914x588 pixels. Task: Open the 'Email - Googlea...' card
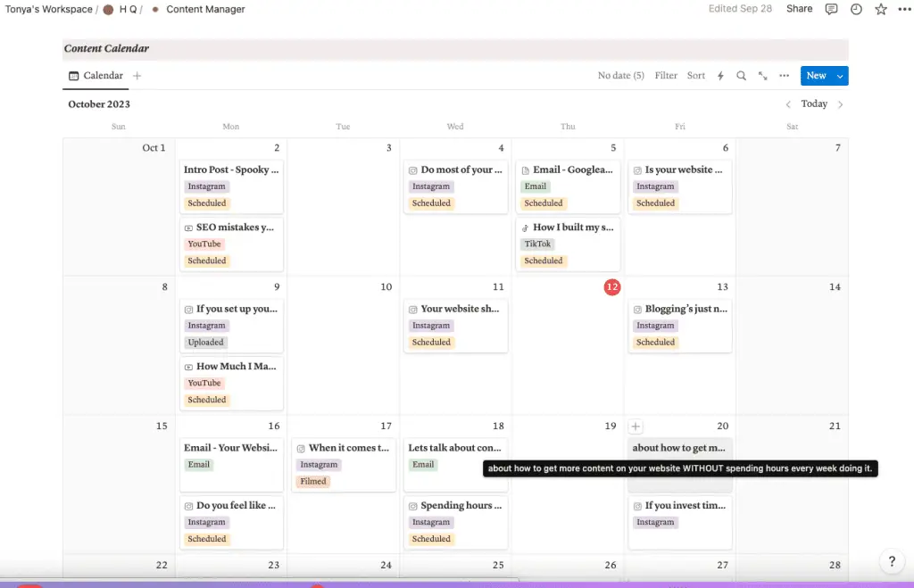(x=568, y=186)
